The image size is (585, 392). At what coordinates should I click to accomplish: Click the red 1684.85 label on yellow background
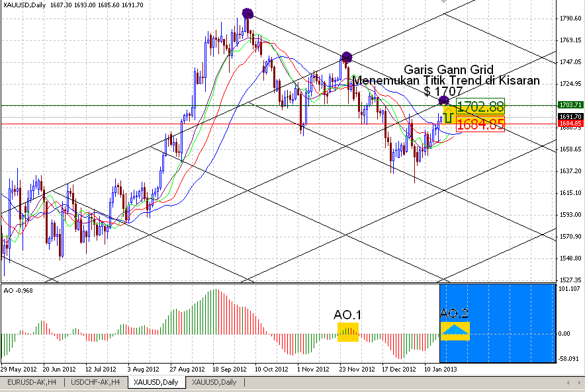coord(480,124)
